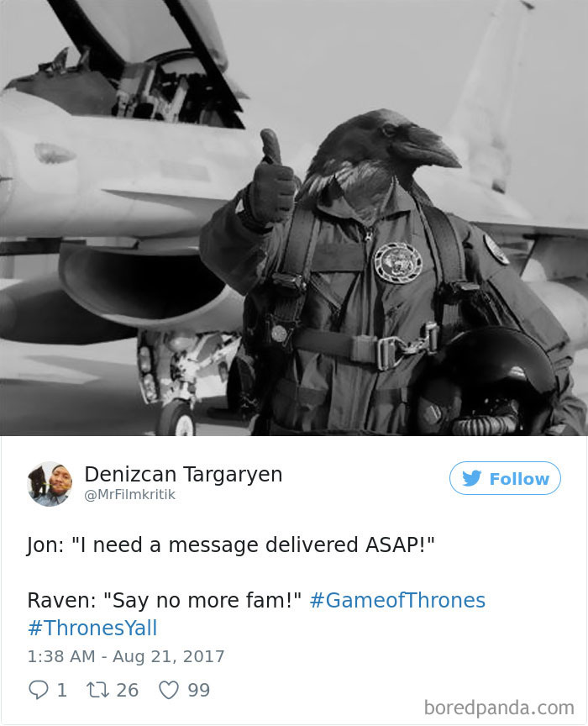Open the #ThronesYall hashtag

[92, 628]
